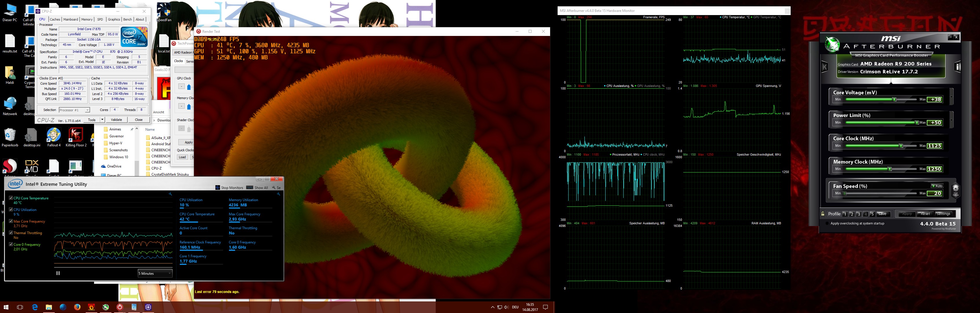Click the Validate button in CPU-Z
The image size is (980, 313).
click(x=116, y=120)
